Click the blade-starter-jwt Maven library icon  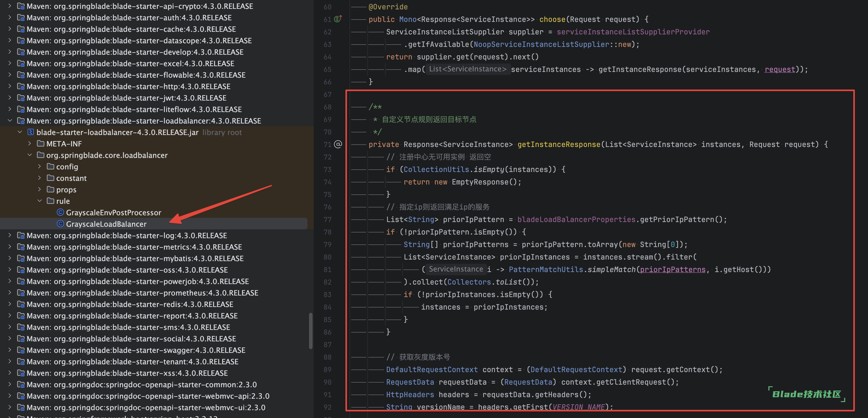tap(21, 98)
